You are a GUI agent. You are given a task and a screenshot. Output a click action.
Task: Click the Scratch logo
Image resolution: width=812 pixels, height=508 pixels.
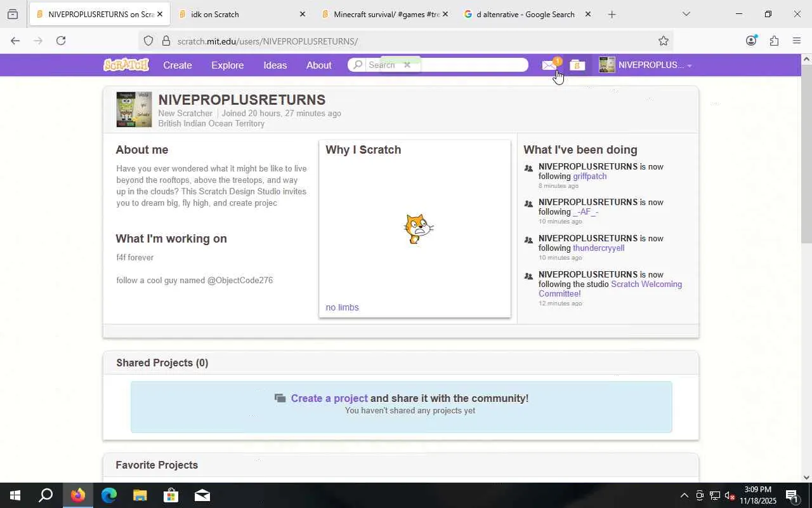tap(126, 65)
